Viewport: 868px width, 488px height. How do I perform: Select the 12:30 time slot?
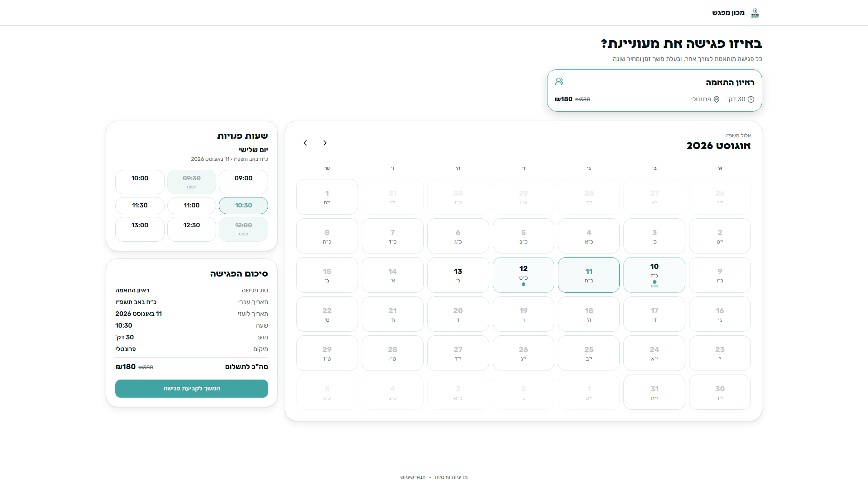click(192, 229)
